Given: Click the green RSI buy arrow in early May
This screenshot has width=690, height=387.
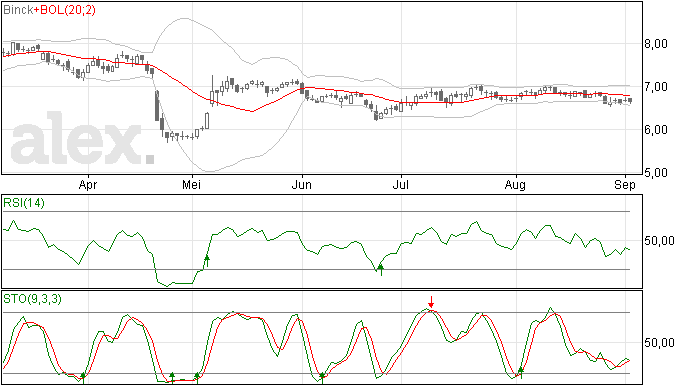Looking at the screenshot, I should pos(207,261).
